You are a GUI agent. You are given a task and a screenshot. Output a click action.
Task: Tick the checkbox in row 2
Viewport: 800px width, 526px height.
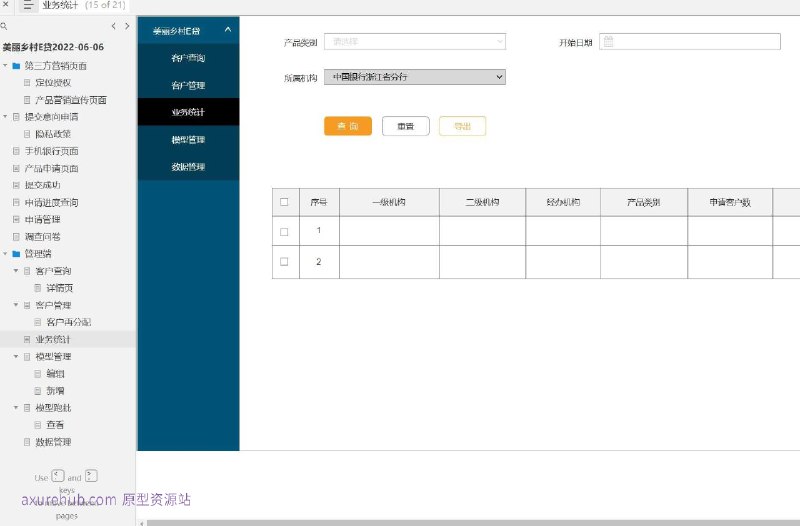[284, 261]
